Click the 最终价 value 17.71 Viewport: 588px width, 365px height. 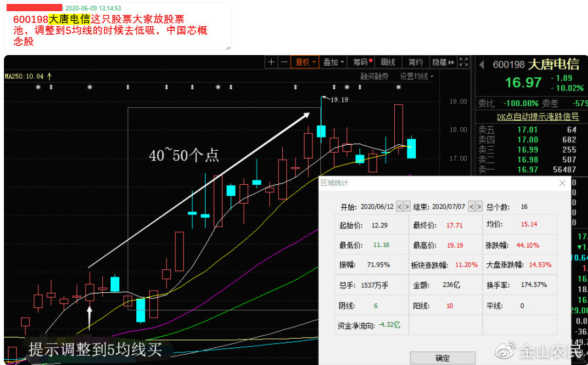(454, 225)
